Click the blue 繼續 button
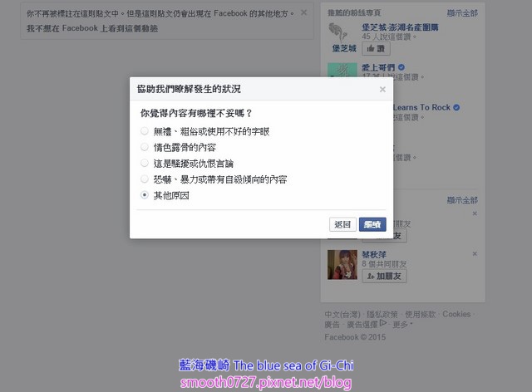 click(372, 224)
